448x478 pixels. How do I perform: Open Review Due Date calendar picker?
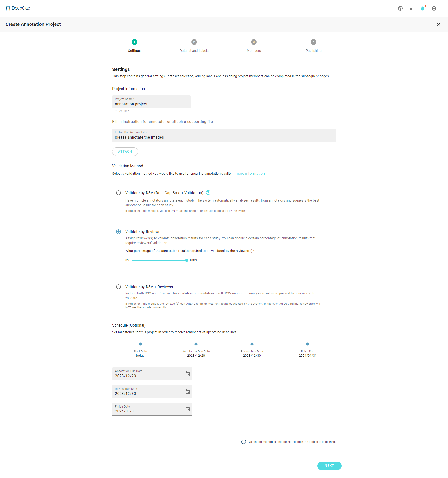pyautogui.click(x=188, y=392)
